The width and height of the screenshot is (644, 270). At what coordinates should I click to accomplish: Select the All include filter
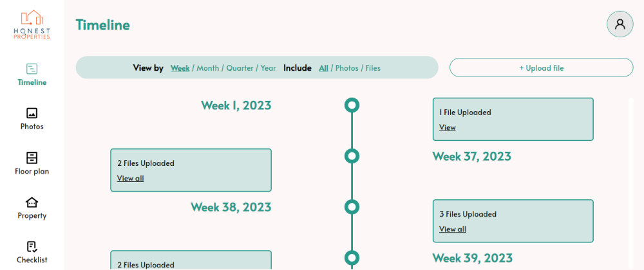324,68
